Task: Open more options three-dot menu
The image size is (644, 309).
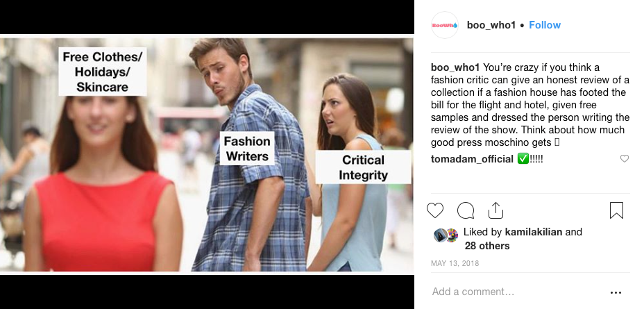Action: 616,292
